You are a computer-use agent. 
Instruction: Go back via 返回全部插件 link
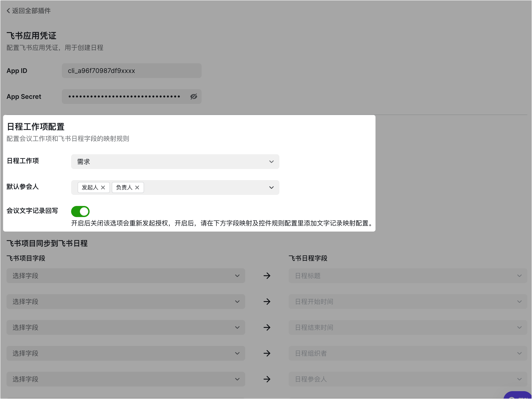coord(28,11)
